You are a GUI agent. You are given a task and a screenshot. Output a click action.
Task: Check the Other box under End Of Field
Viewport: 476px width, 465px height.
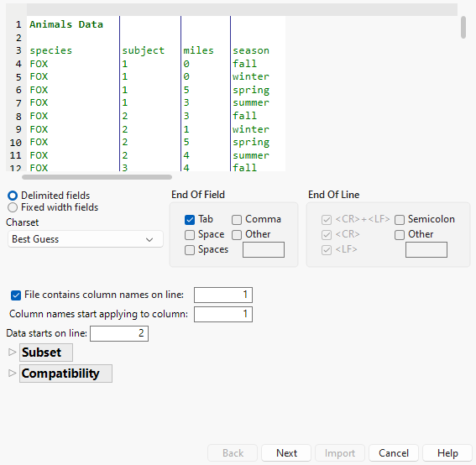pos(237,235)
